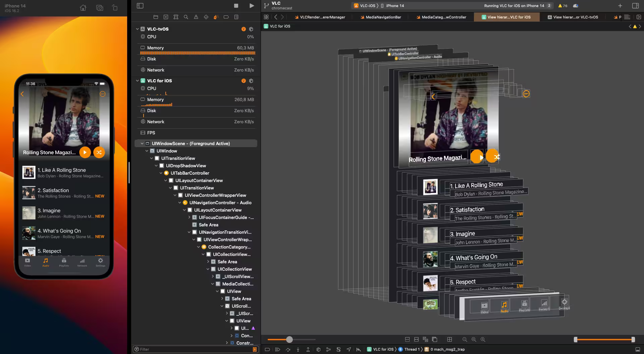Open the Project navigator folder icon

click(156, 17)
